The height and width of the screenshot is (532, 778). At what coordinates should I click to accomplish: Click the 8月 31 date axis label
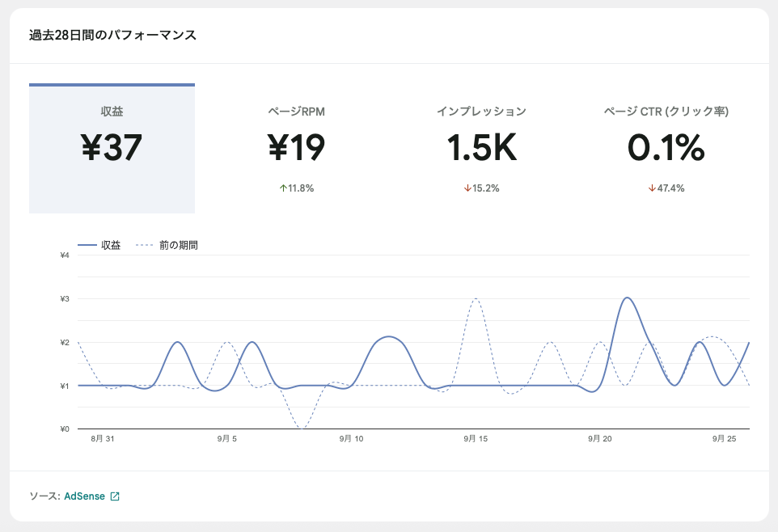(102, 439)
